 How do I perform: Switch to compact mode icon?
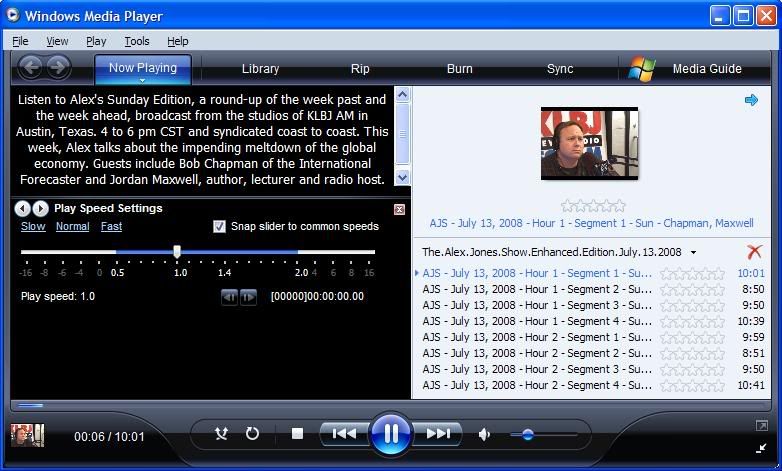point(762,448)
